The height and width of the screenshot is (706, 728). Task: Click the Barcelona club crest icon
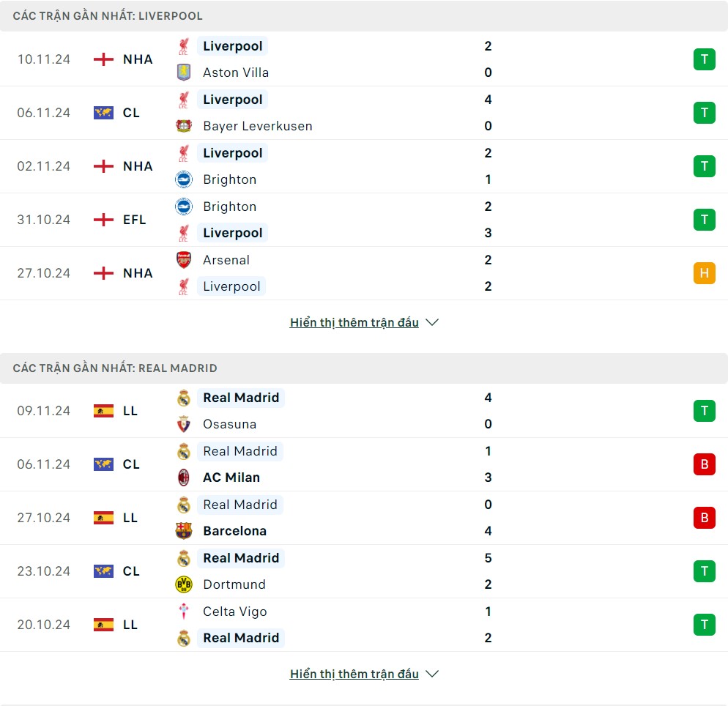[183, 531]
